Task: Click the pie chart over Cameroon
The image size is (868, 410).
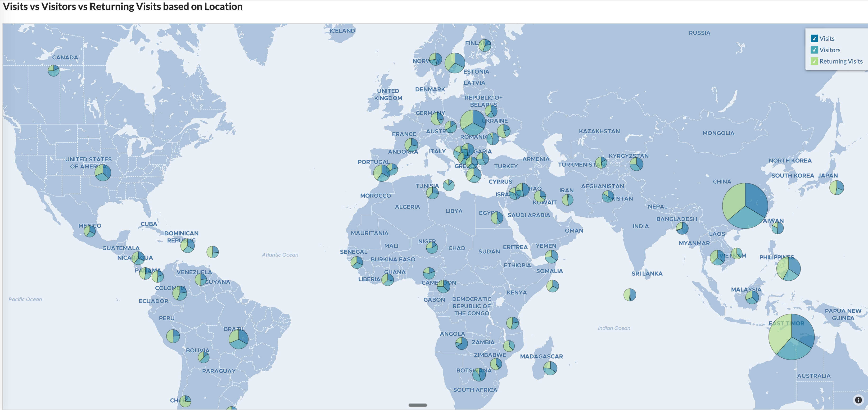Action: click(x=443, y=286)
